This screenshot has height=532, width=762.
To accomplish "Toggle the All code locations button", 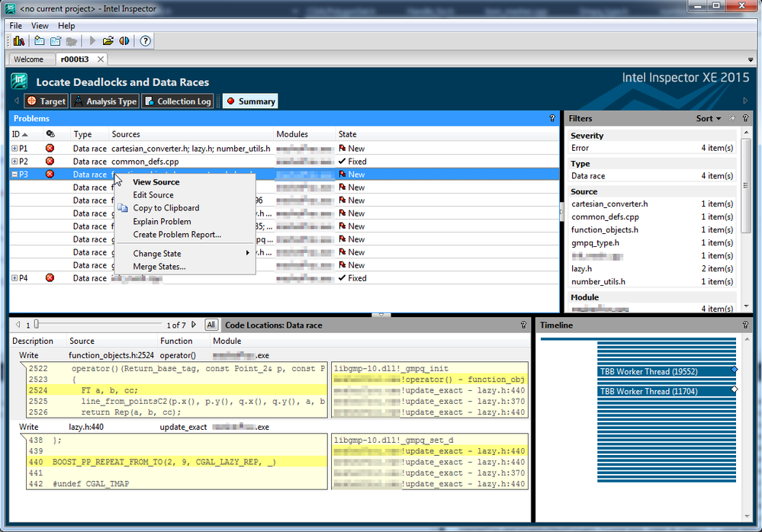I will [211, 325].
